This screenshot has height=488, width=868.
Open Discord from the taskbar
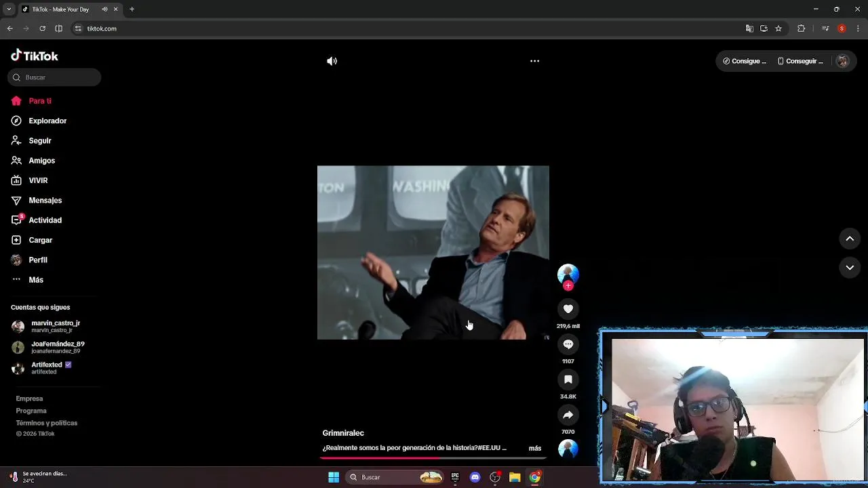point(475,477)
